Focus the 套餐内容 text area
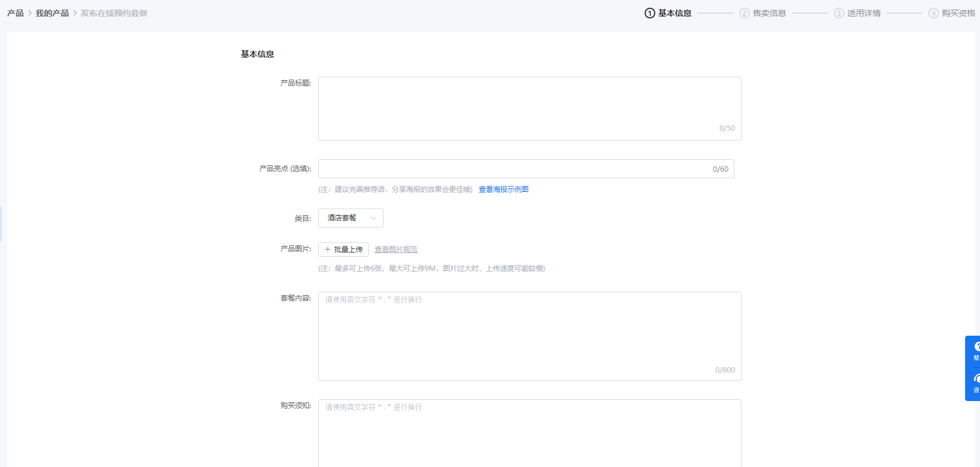Image resolution: width=980 pixels, height=467 pixels. pos(530,336)
